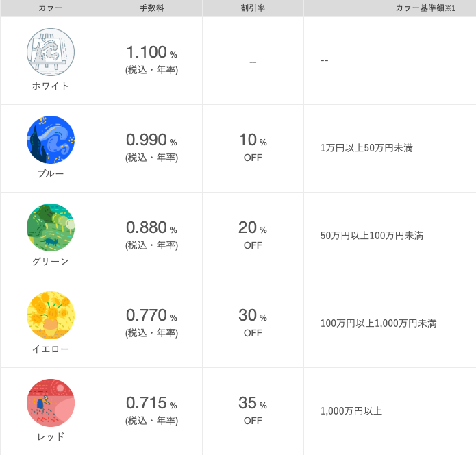
Task: Click the Blue starry night icon
Action: pyautogui.click(x=51, y=140)
